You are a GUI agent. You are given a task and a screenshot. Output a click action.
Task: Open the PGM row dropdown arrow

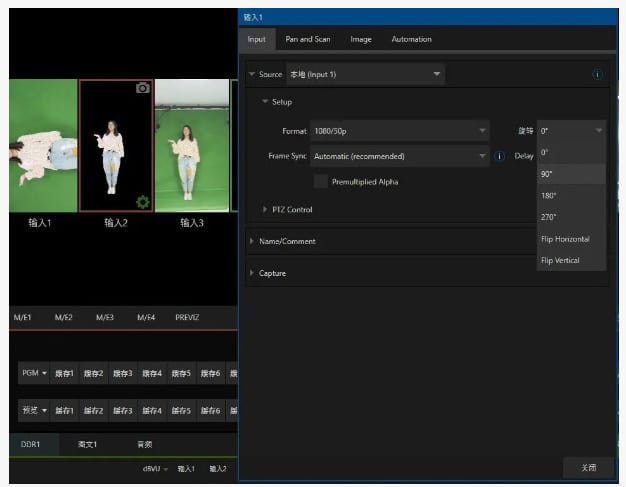[x=43, y=373]
